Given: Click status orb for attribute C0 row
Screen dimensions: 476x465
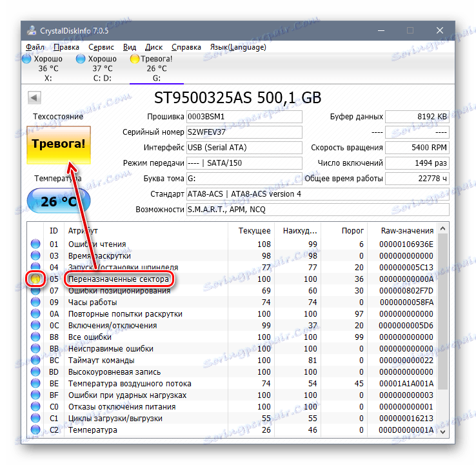Looking at the screenshot, I should click(35, 407).
